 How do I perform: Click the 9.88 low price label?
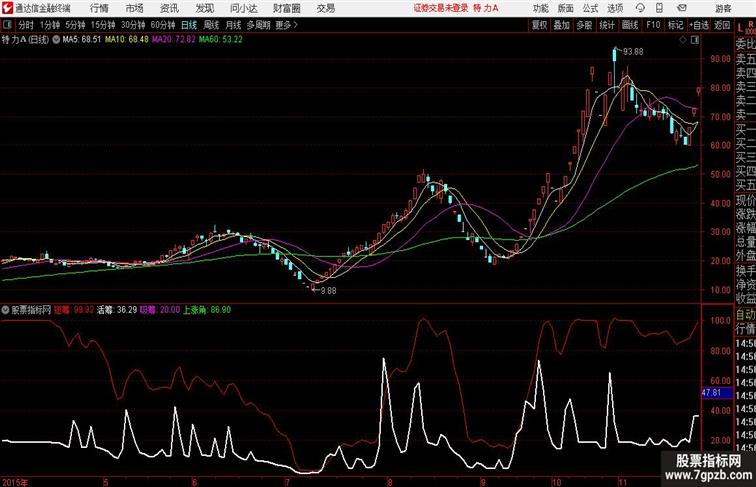click(x=328, y=291)
